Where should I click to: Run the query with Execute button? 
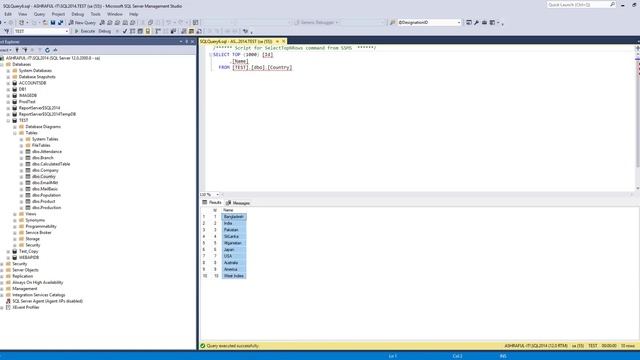pyautogui.click(x=84, y=31)
